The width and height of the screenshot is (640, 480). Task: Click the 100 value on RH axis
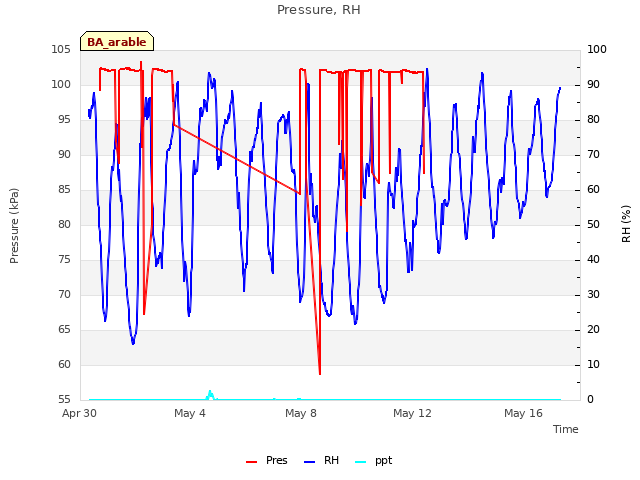[597, 49]
